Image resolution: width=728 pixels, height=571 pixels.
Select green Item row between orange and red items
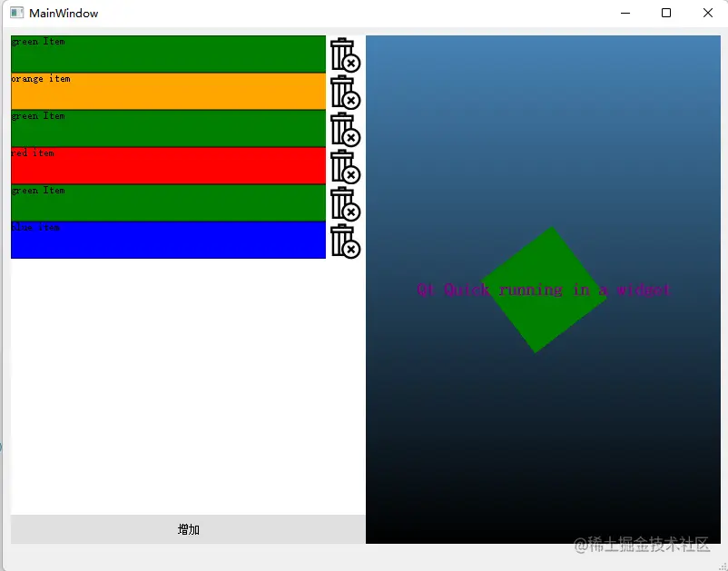tap(168, 129)
